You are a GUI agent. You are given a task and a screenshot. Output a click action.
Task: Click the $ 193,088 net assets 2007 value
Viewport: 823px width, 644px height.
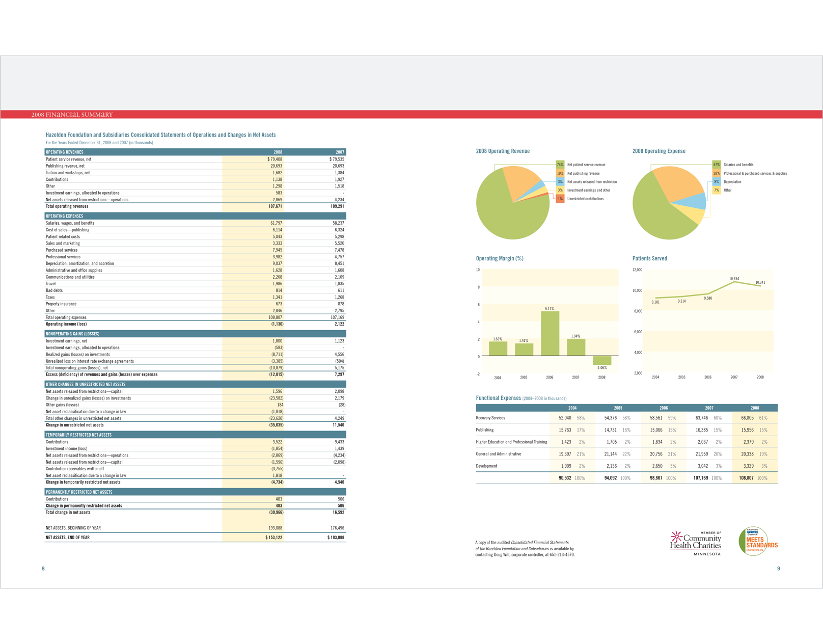336,538
